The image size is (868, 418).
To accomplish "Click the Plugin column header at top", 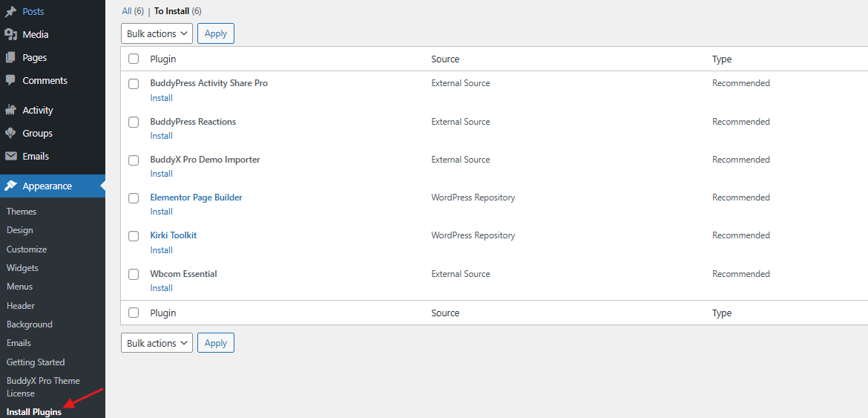I will [x=162, y=59].
